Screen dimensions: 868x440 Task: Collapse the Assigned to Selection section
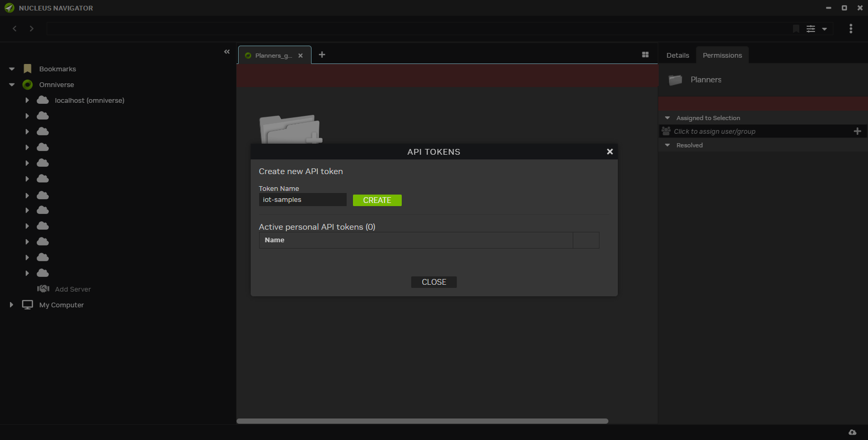667,118
